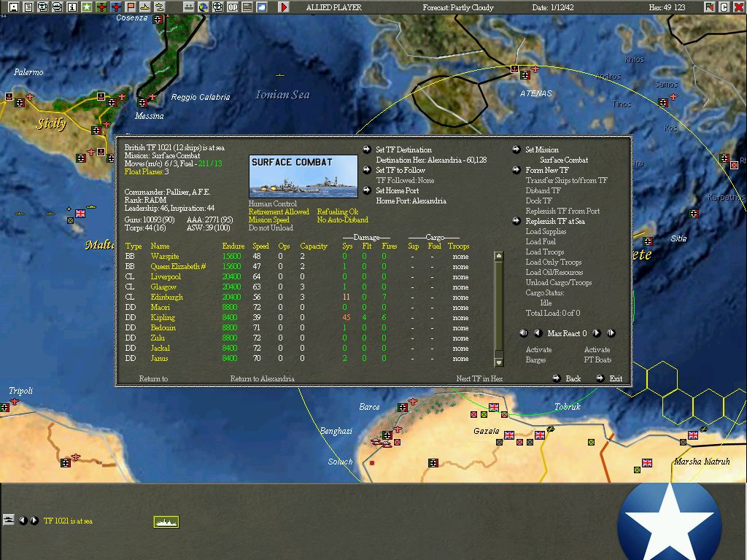The height and width of the screenshot is (560, 747).
Task: Click the red play end-turn arrow
Action: coord(284,7)
